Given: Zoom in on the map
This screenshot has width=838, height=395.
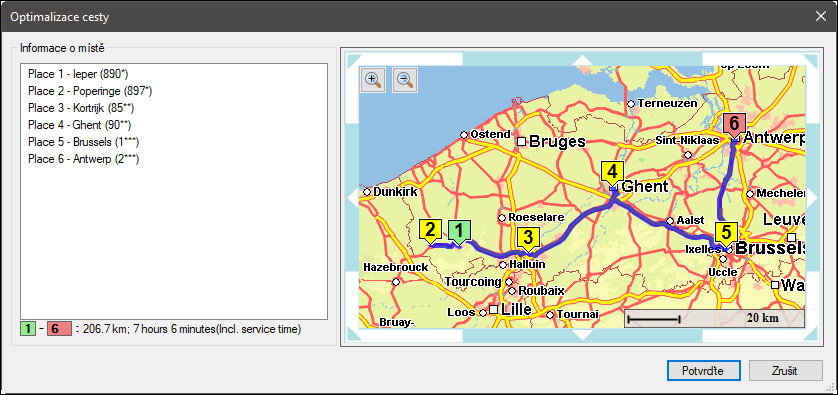Looking at the screenshot, I should coord(373,80).
